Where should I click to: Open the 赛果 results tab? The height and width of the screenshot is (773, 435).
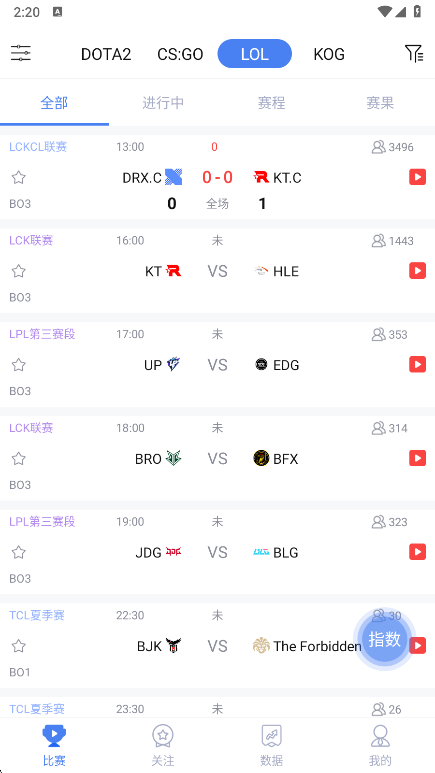pyautogui.click(x=380, y=103)
